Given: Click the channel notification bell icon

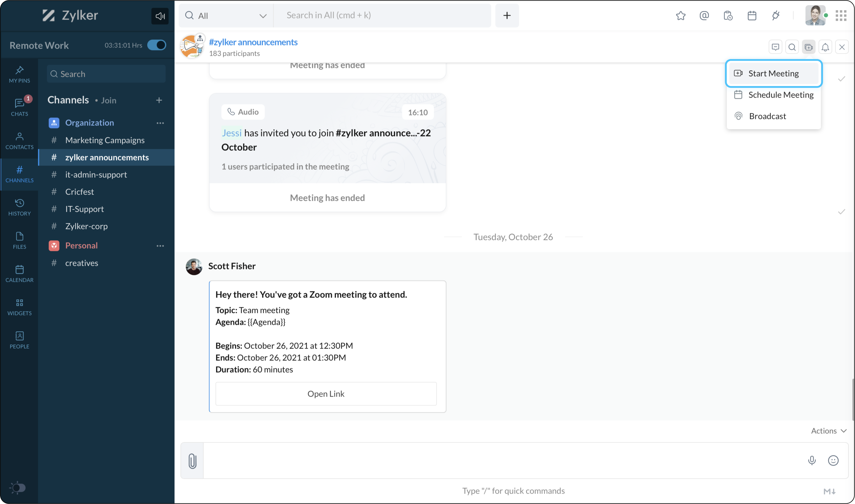Looking at the screenshot, I should point(825,47).
